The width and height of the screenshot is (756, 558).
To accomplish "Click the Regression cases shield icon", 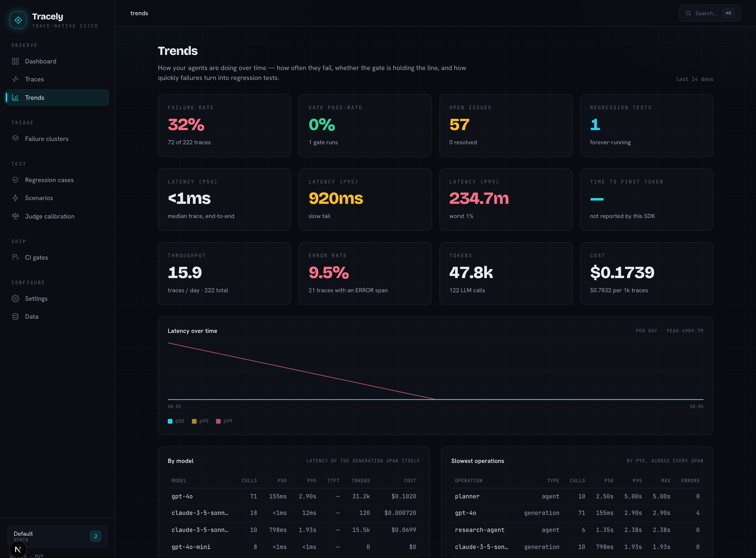I will click(x=15, y=180).
